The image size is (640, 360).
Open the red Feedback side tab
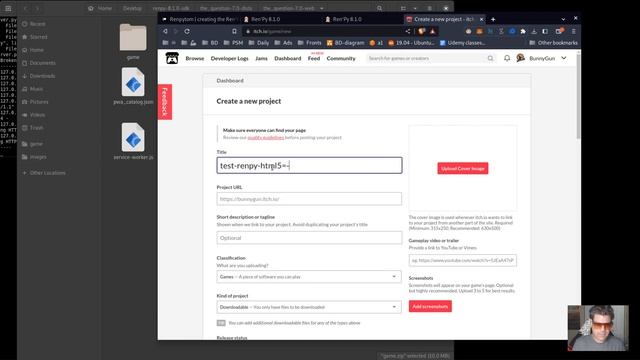point(164,102)
